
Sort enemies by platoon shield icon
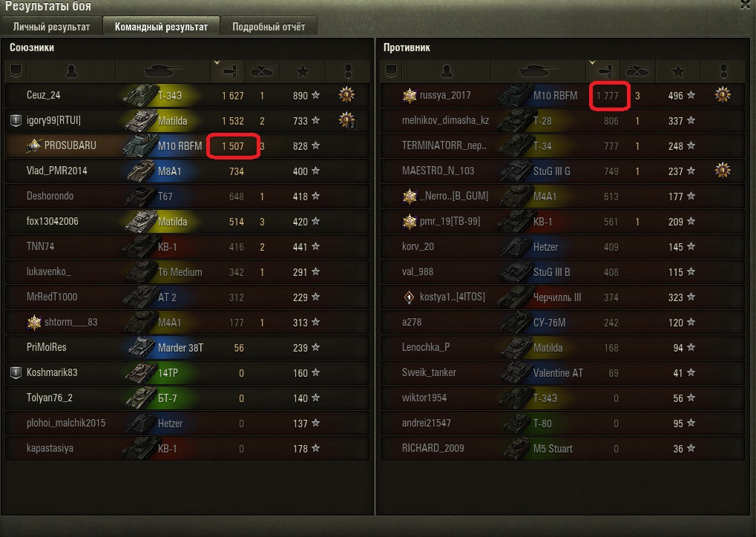pos(391,71)
